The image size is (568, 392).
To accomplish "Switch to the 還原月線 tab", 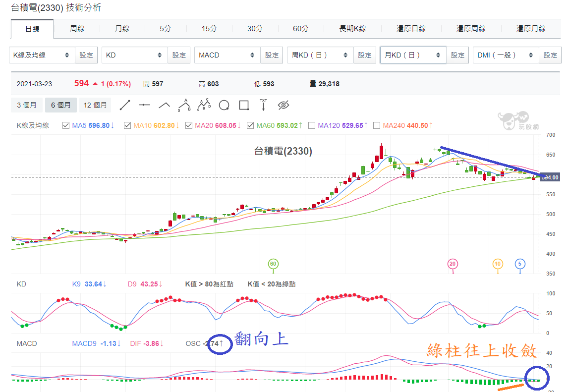I will [531, 29].
